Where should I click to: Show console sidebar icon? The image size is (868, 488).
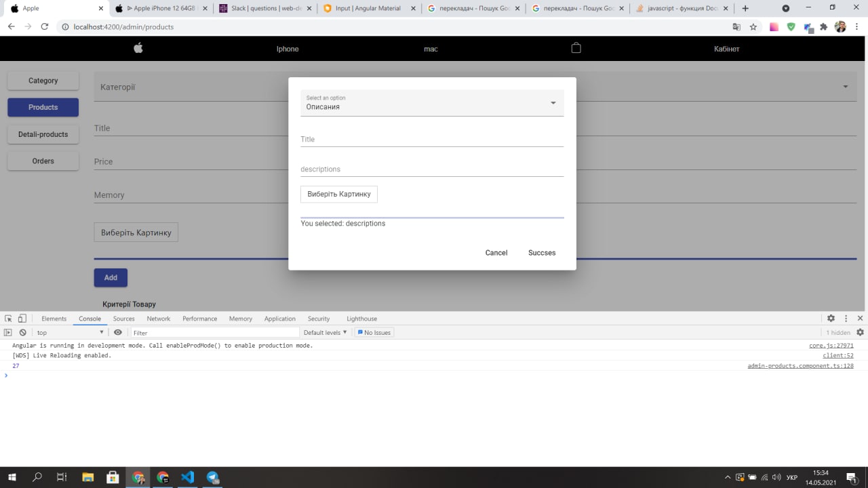click(x=8, y=333)
